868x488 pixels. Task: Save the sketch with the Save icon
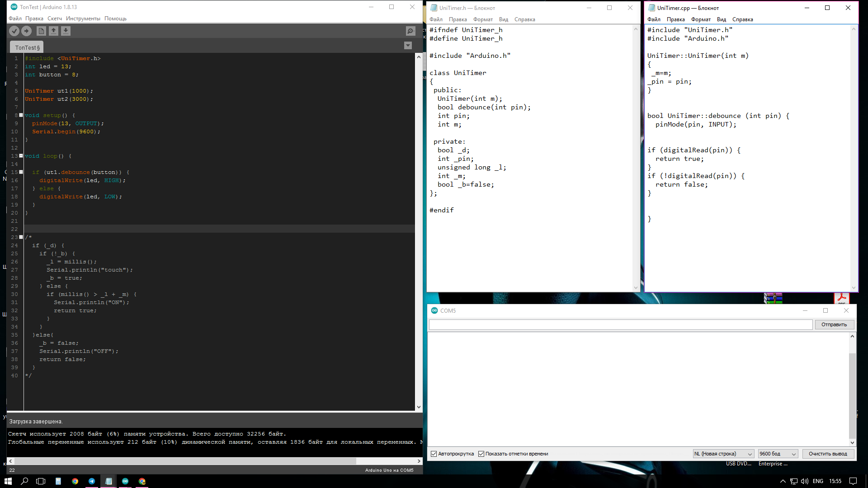66,31
